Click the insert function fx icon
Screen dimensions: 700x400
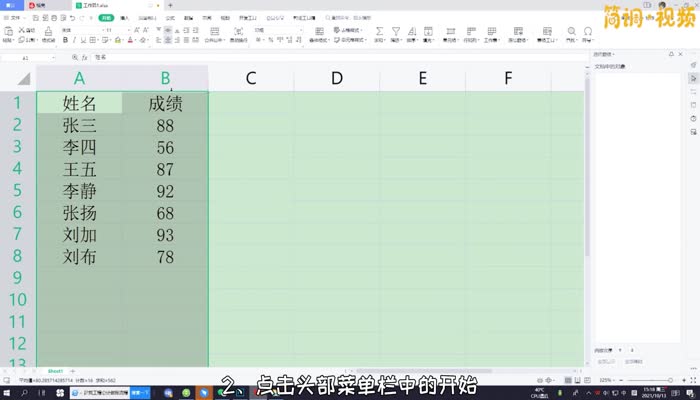click(86, 58)
